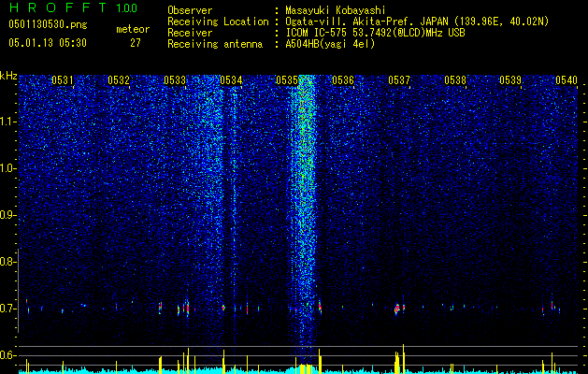Click the 0537 time marker
This screenshot has height=374, width=588.
(x=399, y=80)
